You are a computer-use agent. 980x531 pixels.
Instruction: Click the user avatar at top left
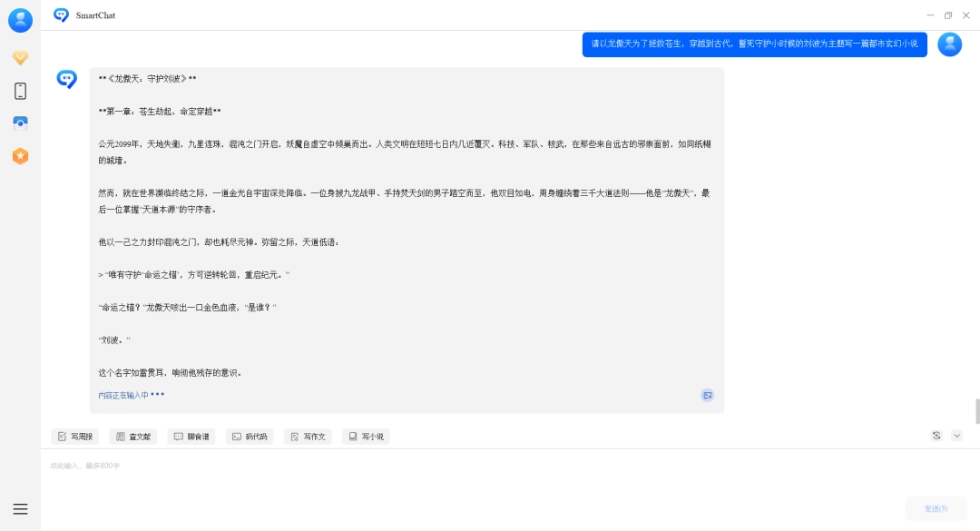tap(20, 20)
